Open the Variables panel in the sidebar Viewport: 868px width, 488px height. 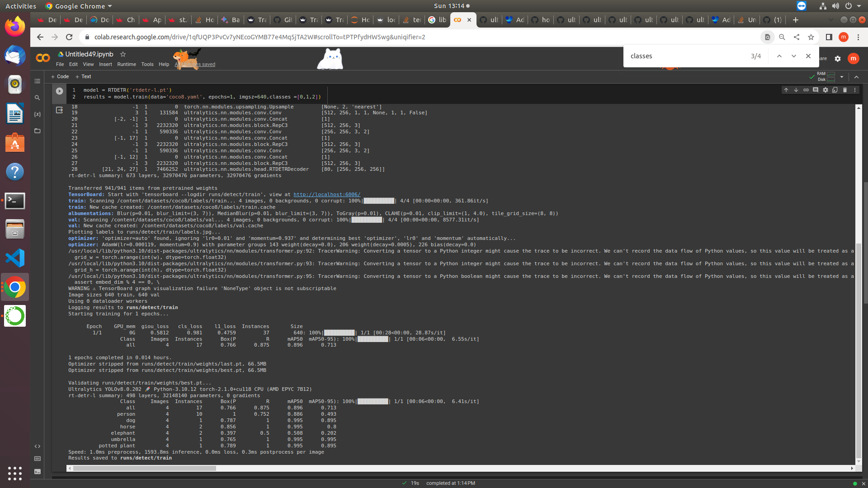(x=37, y=114)
